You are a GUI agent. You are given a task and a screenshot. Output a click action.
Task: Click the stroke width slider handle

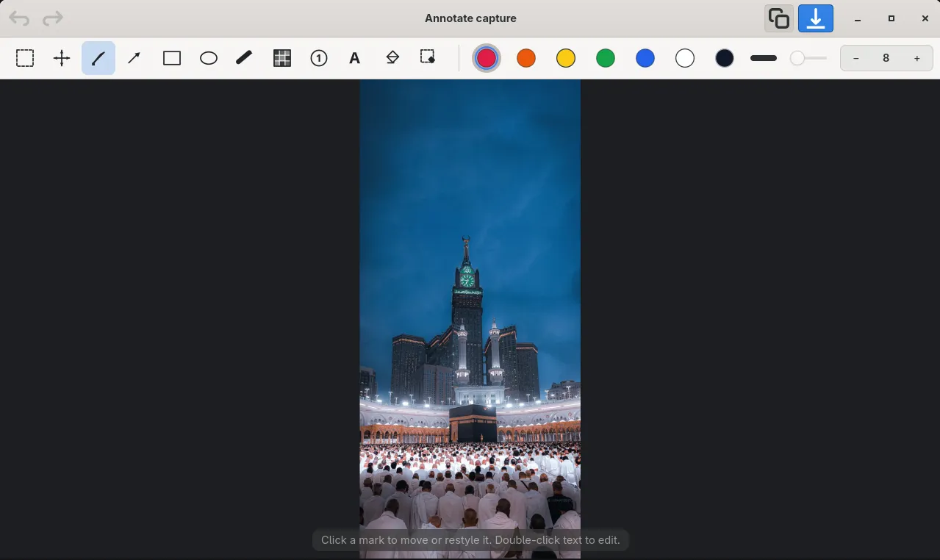(797, 58)
